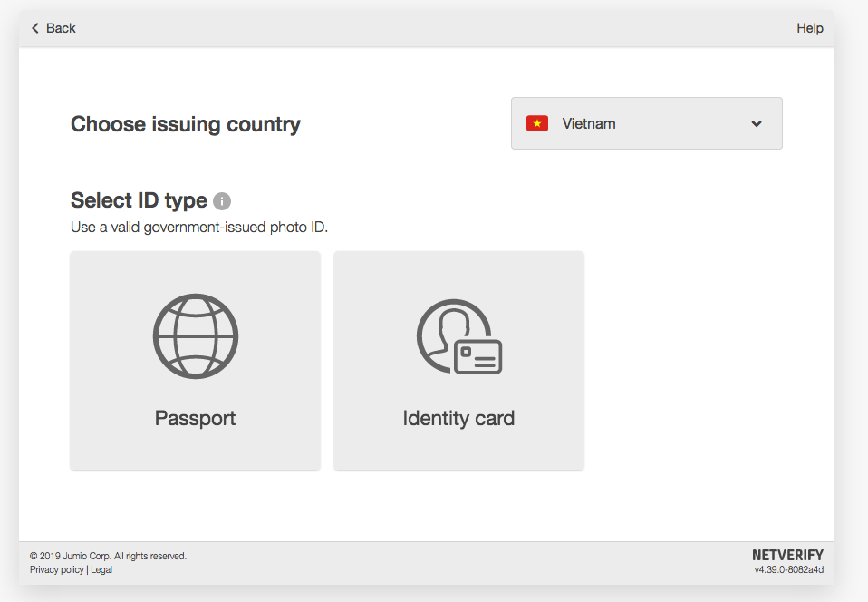Click the Passport globe icon
868x602 pixels.
pos(196,336)
